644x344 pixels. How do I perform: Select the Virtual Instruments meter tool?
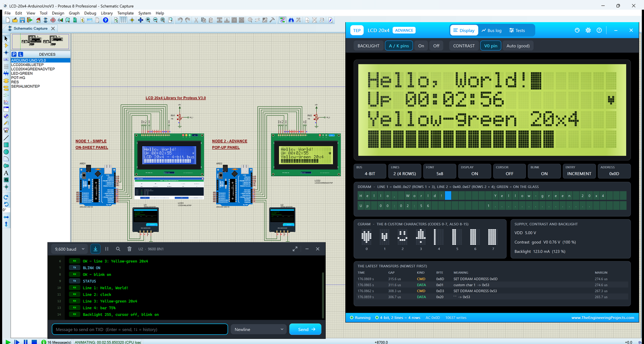[6, 130]
